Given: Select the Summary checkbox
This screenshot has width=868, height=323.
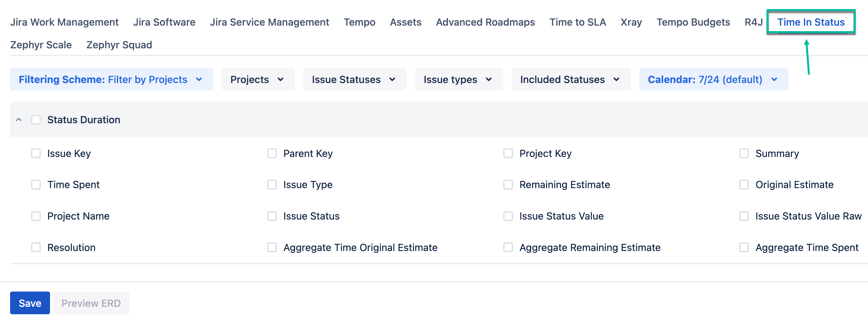Looking at the screenshot, I should [x=744, y=153].
